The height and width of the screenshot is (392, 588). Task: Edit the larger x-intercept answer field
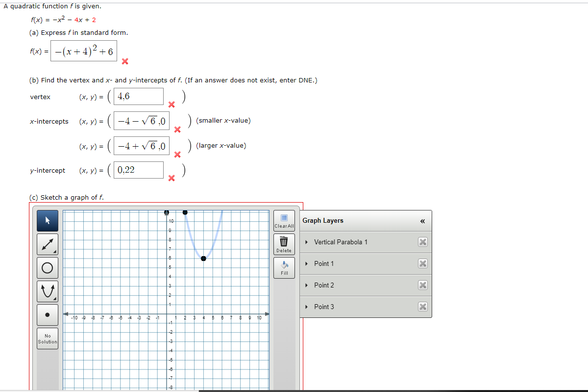pos(142,146)
